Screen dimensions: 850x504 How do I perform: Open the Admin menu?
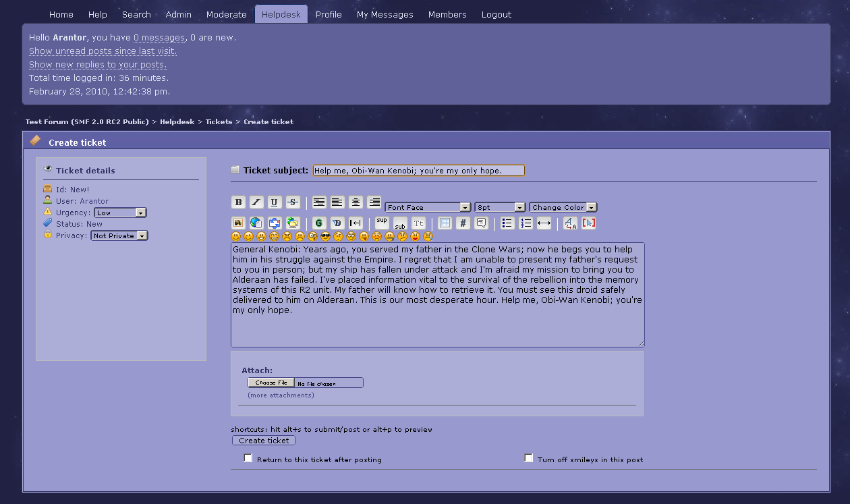(179, 14)
